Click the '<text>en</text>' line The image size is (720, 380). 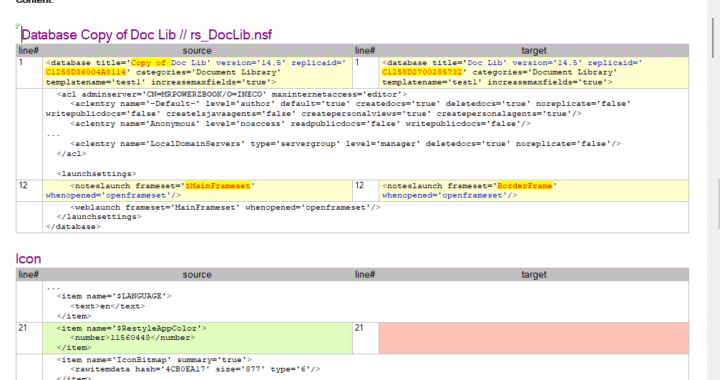pos(107,306)
